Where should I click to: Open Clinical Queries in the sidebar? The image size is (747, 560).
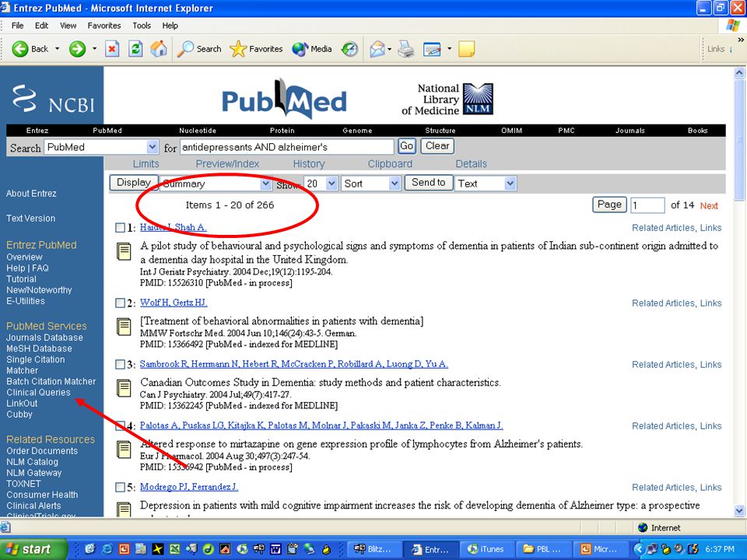pos(38,392)
